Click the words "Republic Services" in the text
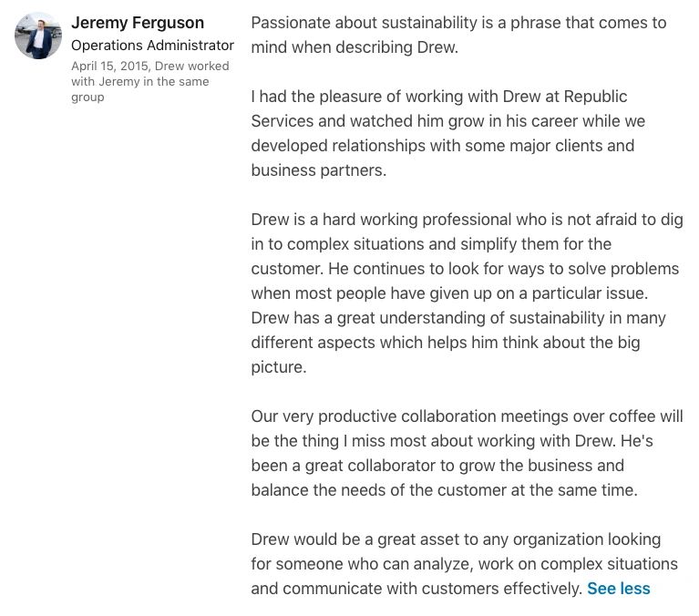 [x=596, y=97]
